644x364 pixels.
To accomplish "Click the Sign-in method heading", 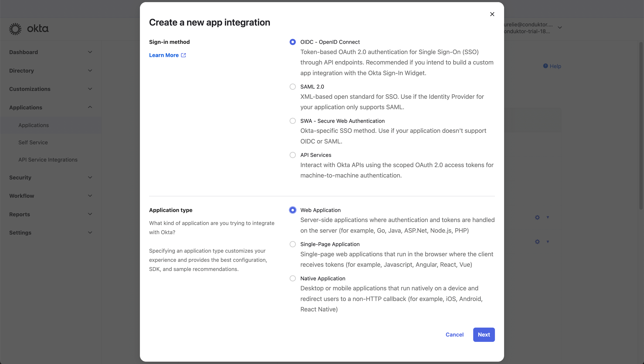I will click(169, 42).
